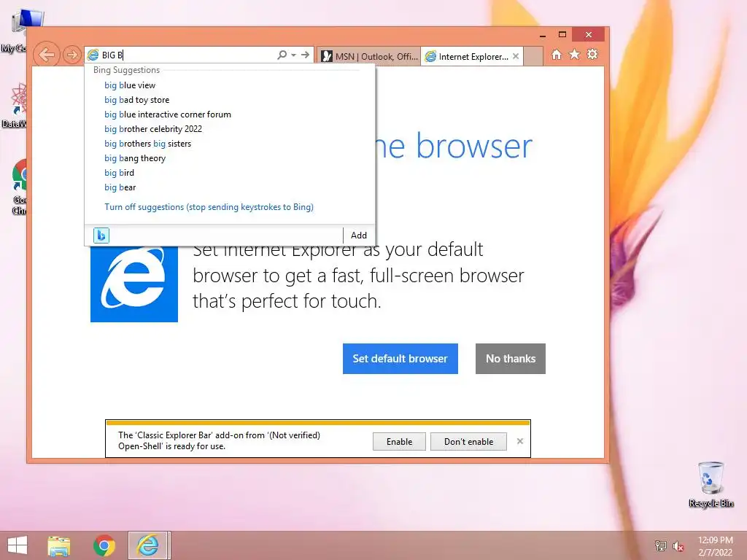This screenshot has height=560, width=747.
Task: Close the Internet Explorer tab
Action: coord(516,56)
